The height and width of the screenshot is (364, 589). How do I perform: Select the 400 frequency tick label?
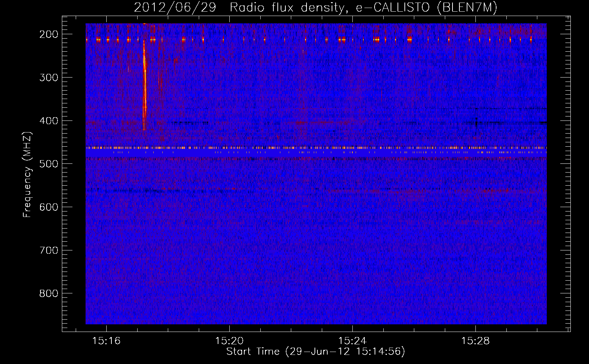(x=49, y=121)
